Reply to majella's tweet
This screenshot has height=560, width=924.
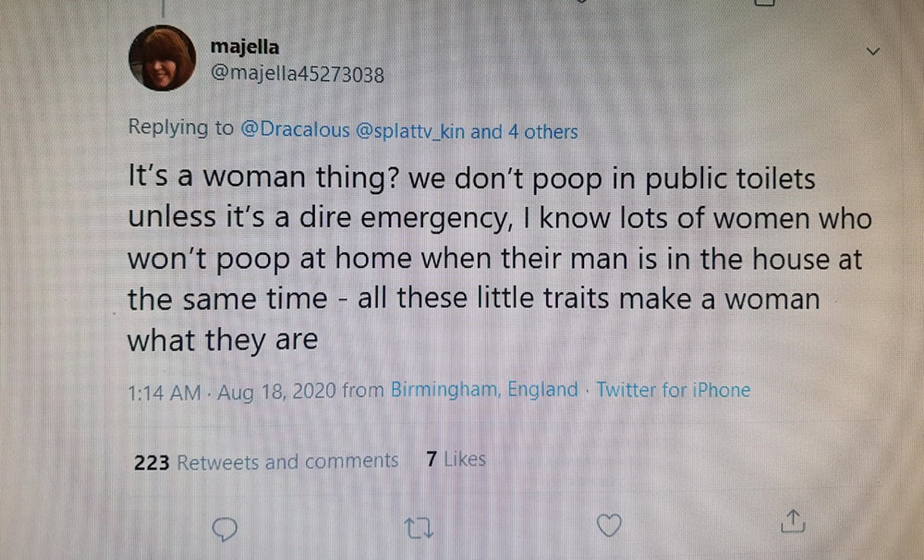point(226,526)
